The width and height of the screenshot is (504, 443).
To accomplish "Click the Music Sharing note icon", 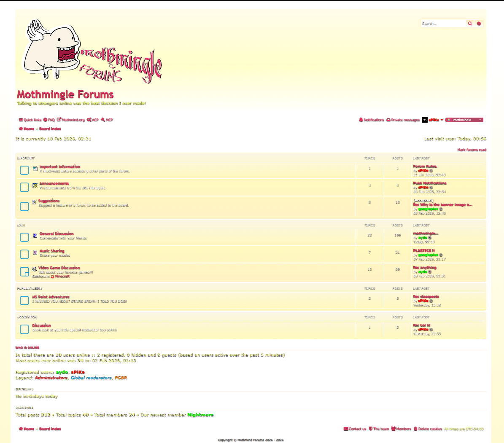I will pos(35,253).
